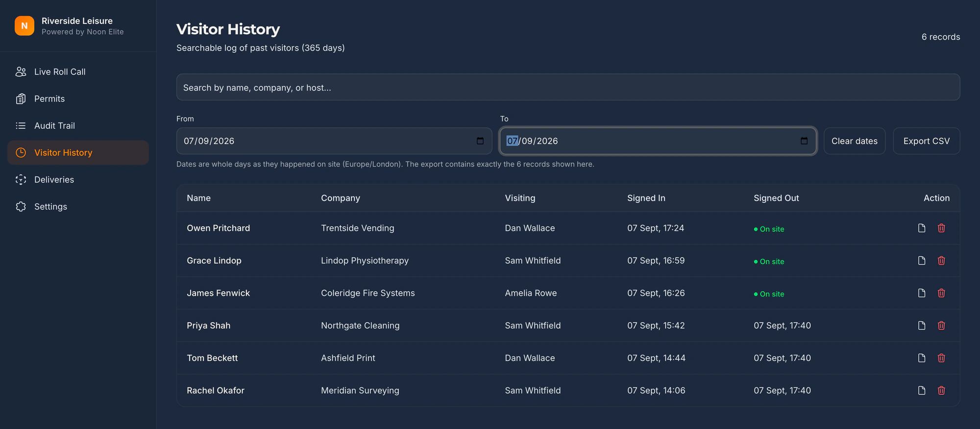Viewport: 980px width, 429px height.
Task: Click Trentside Vending company cell
Action: tap(358, 228)
